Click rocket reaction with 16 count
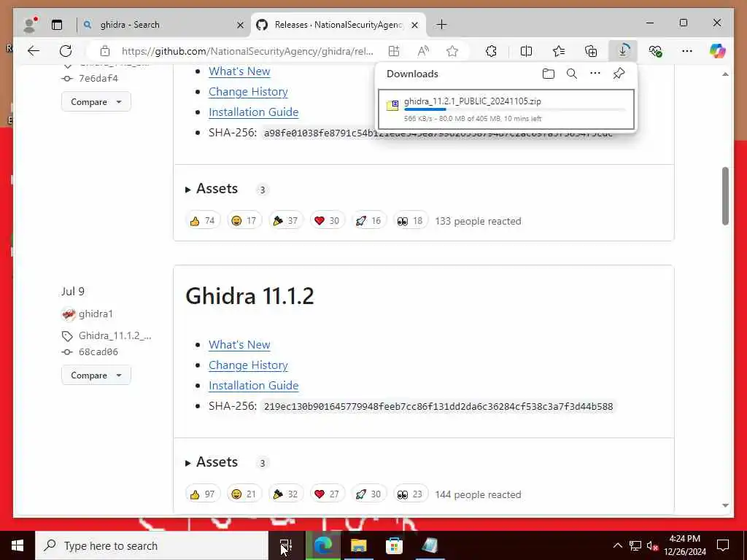 (x=368, y=221)
